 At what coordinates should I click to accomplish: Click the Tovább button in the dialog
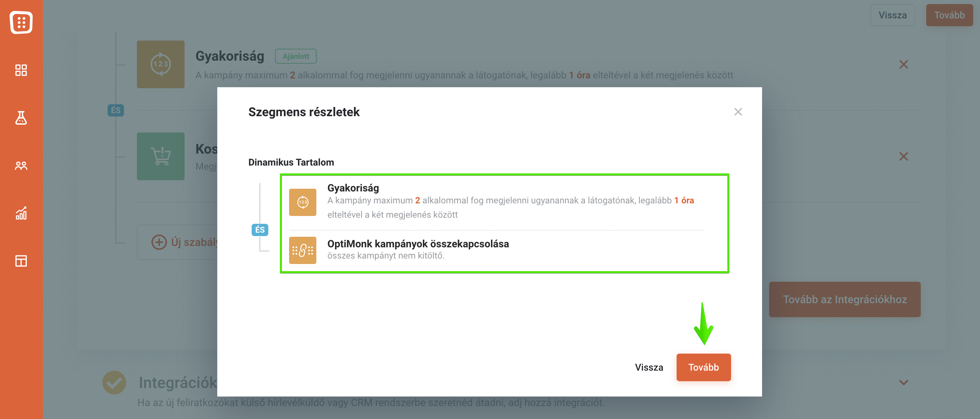(x=704, y=367)
